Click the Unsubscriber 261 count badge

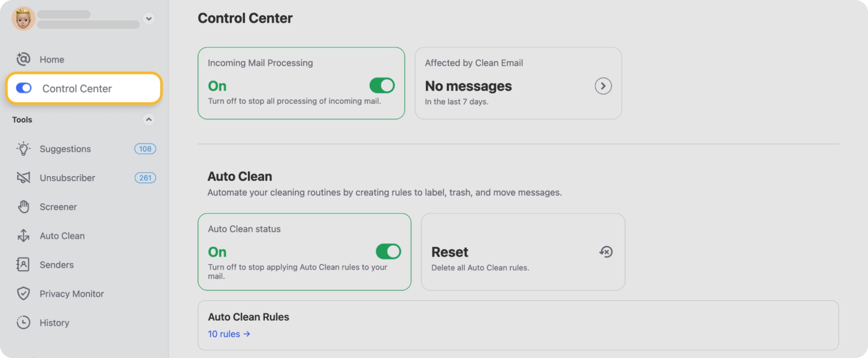coord(145,177)
